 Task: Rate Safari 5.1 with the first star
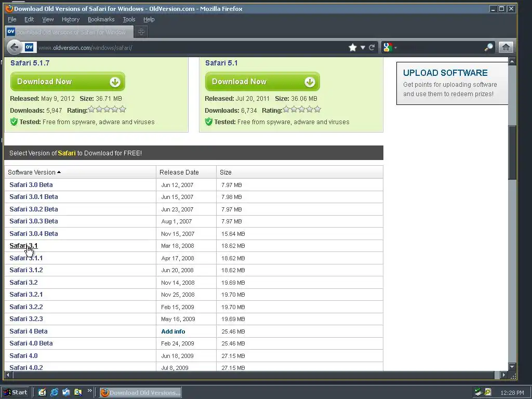pyautogui.click(x=286, y=109)
